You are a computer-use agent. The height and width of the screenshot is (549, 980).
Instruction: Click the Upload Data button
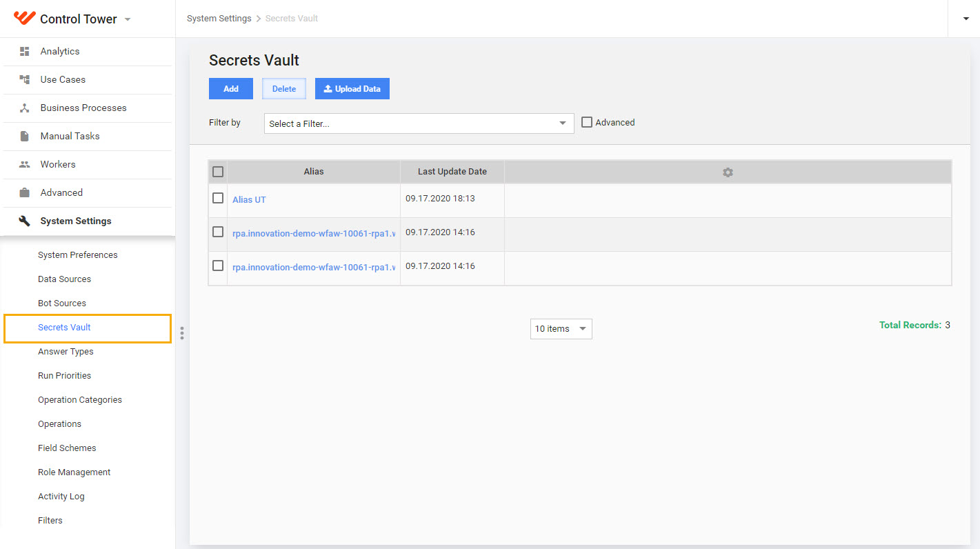(x=352, y=88)
